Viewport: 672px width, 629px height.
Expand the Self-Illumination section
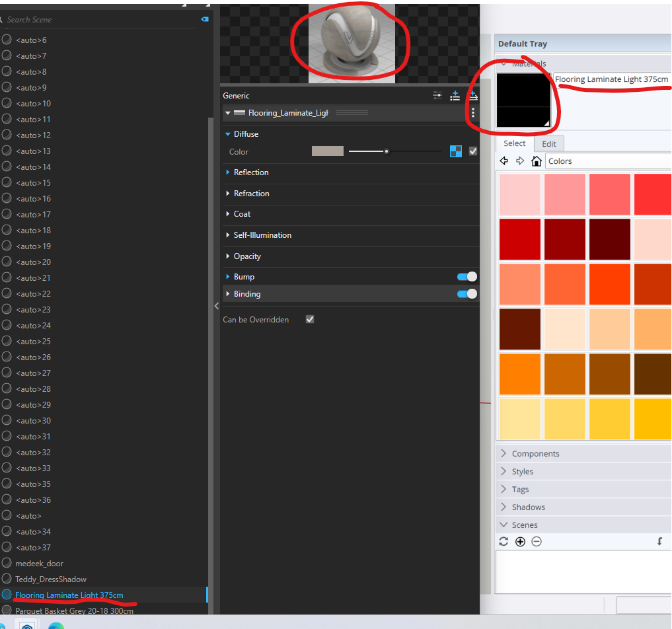point(228,235)
